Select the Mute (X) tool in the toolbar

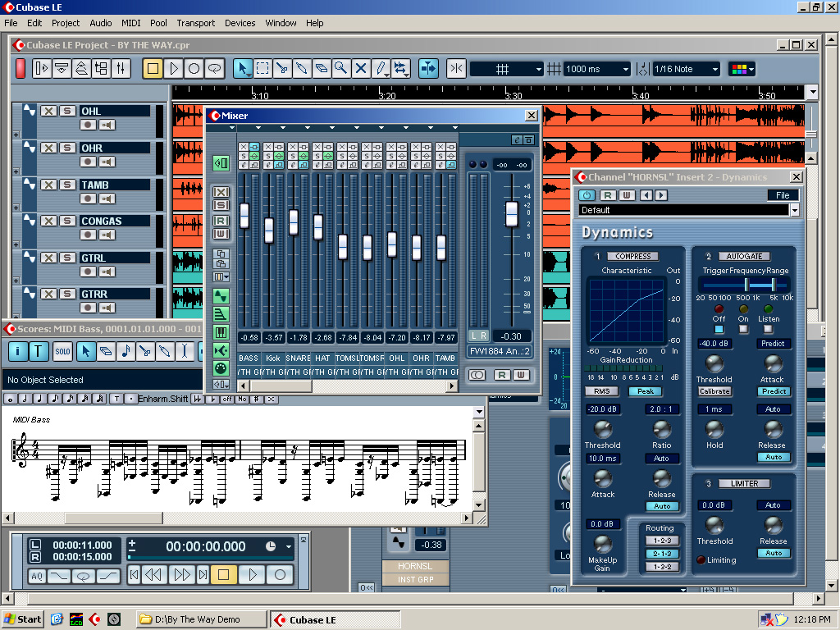coord(360,69)
